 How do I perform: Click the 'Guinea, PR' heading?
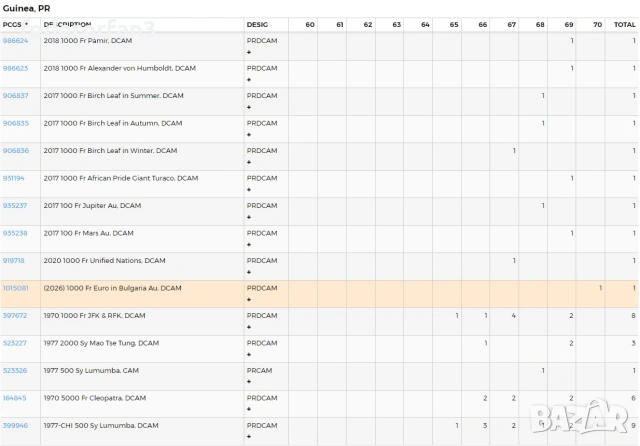(x=27, y=9)
